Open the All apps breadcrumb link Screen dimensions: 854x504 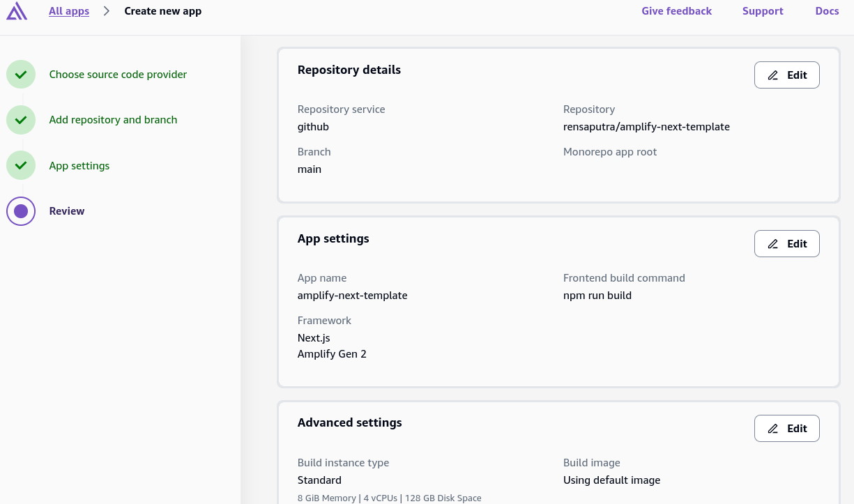click(69, 11)
